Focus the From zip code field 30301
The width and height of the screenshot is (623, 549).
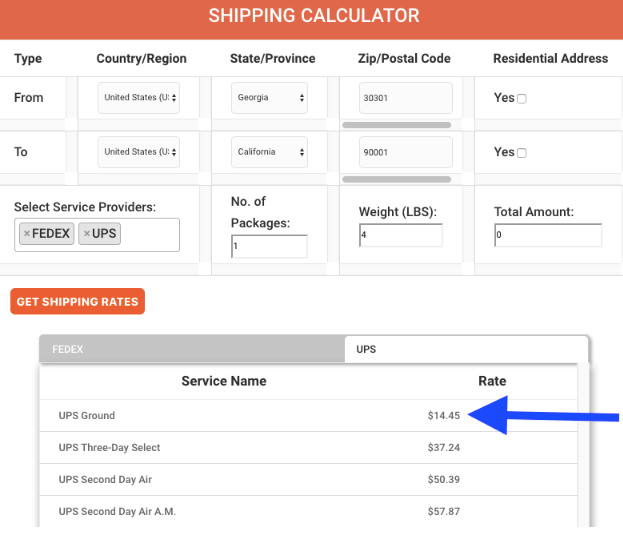[406, 98]
